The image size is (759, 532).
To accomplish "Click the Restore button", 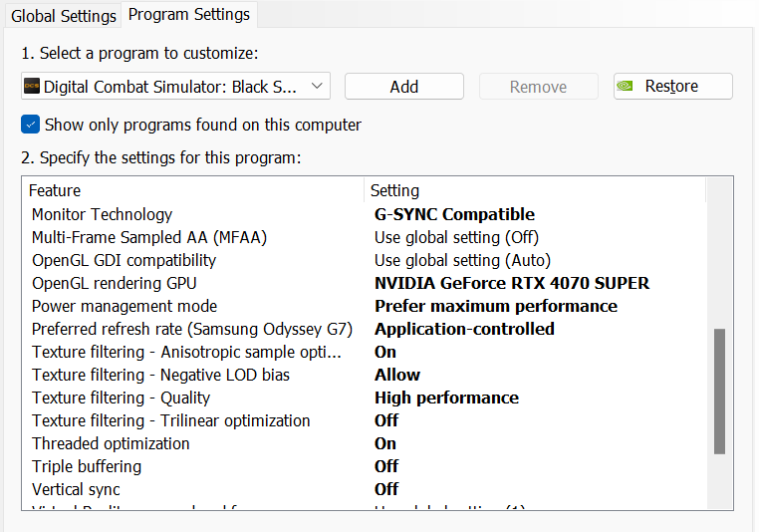I will [672, 86].
